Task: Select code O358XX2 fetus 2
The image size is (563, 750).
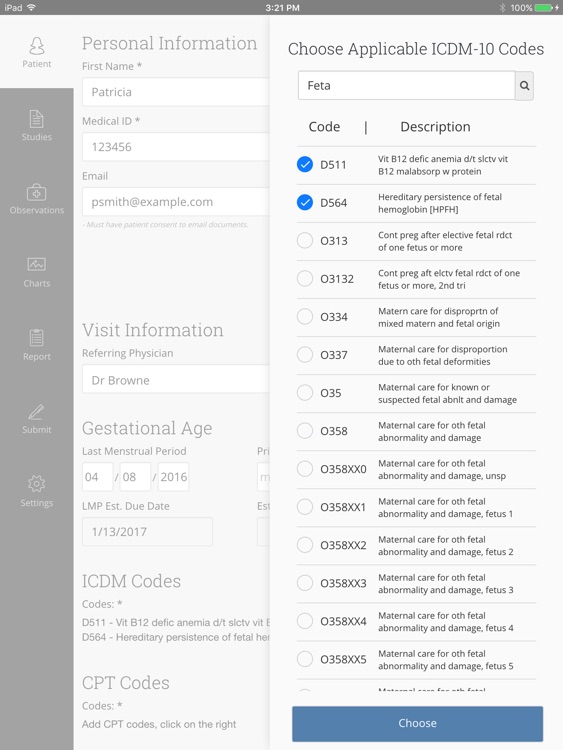Action: [x=305, y=545]
